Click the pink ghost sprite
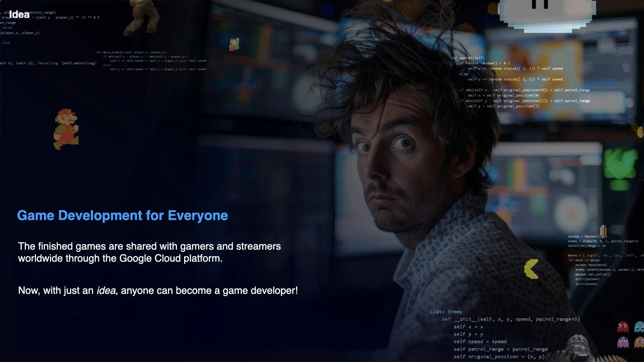644x362 pixels. point(623,342)
